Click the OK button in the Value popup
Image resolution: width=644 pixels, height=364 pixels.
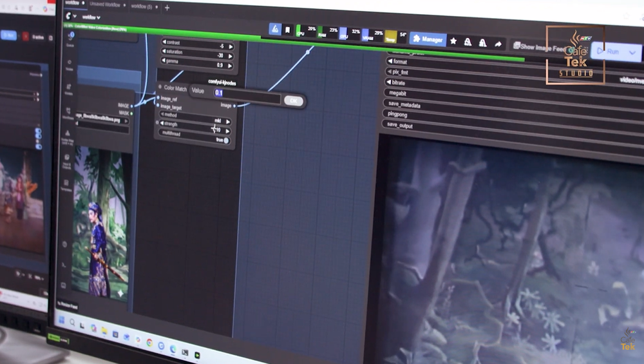(293, 101)
